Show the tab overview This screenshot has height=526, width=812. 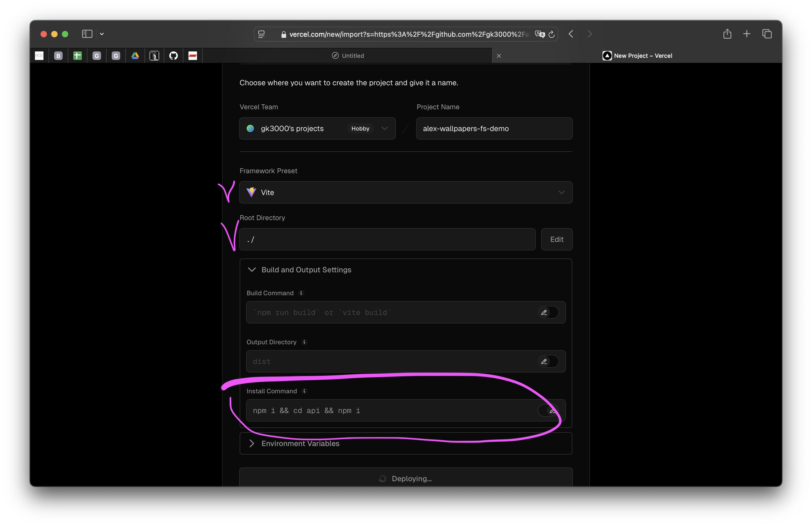point(767,34)
